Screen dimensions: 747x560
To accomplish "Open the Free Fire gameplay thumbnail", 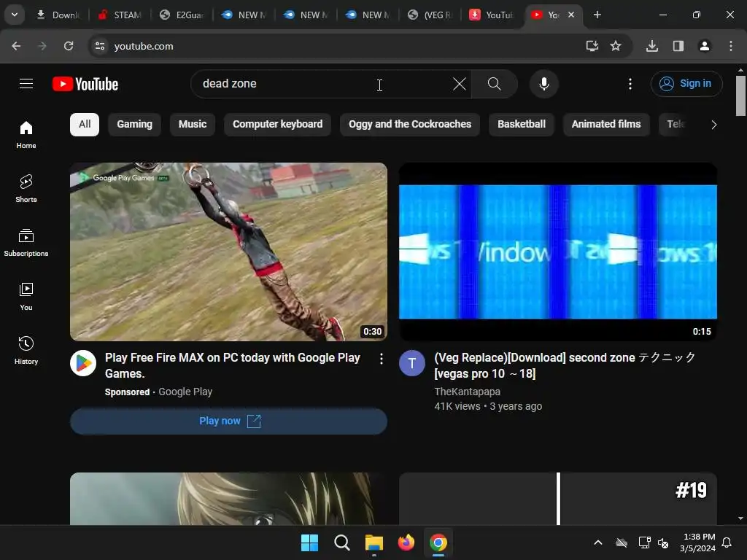I will pos(228,252).
